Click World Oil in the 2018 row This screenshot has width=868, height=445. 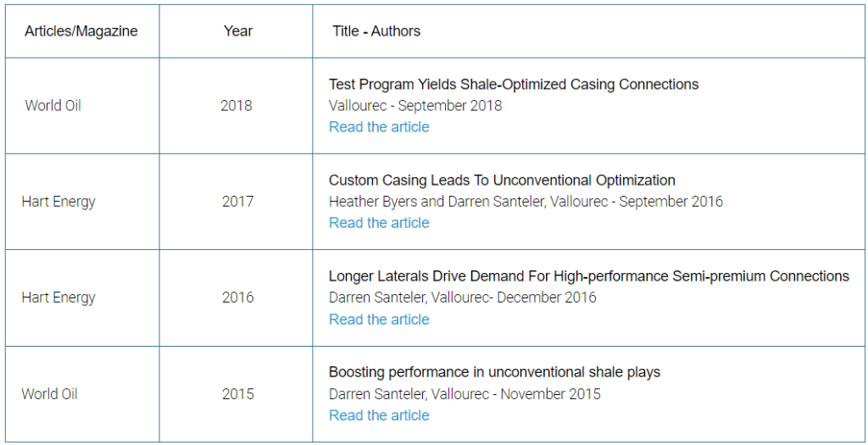point(53,105)
